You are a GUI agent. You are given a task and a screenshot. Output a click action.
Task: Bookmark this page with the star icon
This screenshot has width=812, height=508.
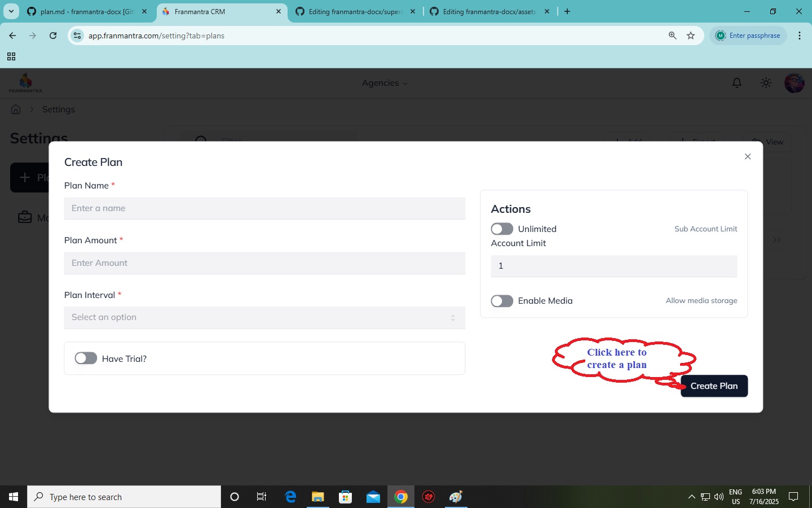(691, 36)
